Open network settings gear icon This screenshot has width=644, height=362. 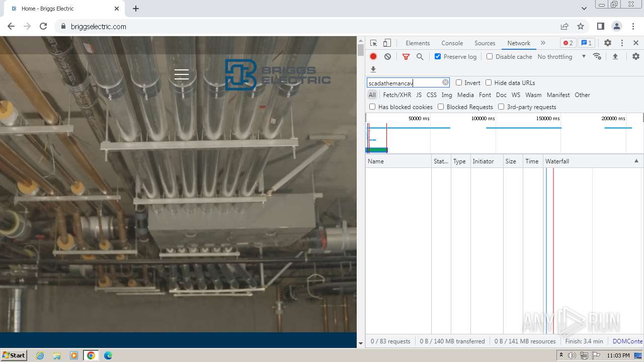point(636,56)
